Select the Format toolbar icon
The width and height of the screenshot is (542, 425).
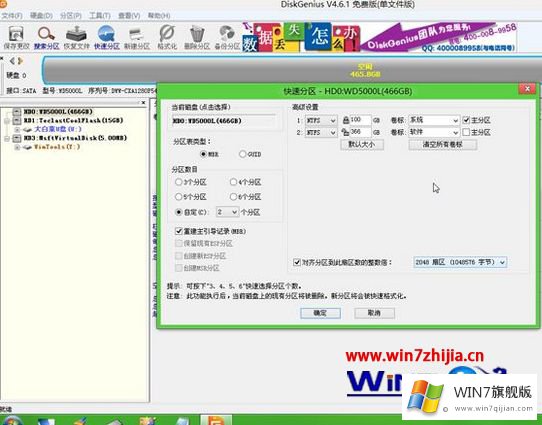pyautogui.click(x=167, y=37)
